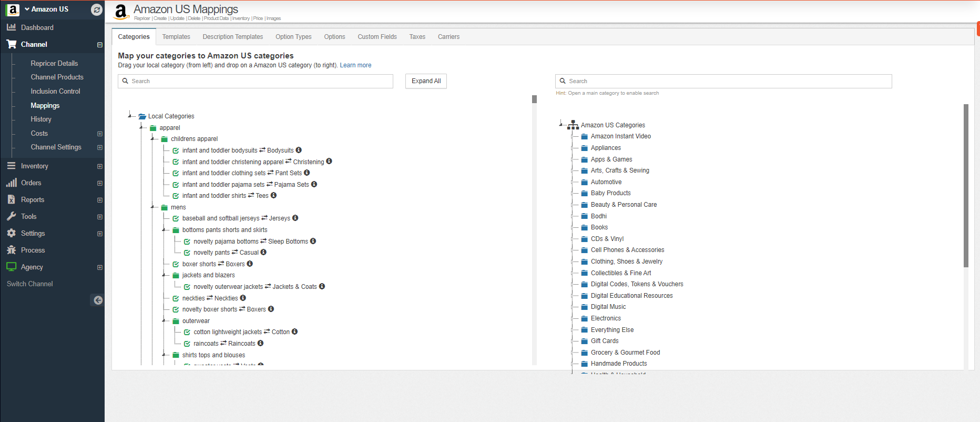The width and height of the screenshot is (980, 422).
Task: Click the Amazon categories panel scrollbar
Action: tap(966, 186)
